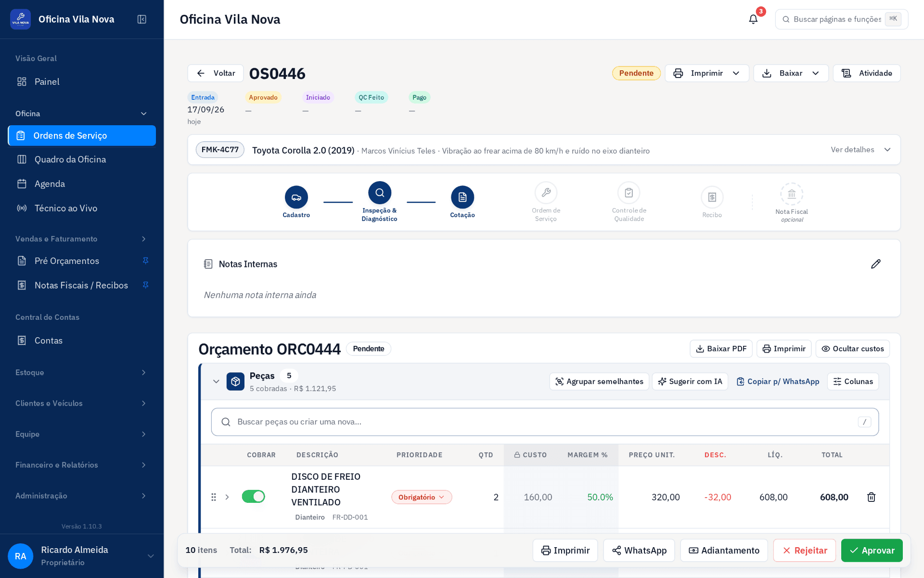Screen dimensions: 924x578
Task: Click Imprimir in the bottom bar
Action: click(565, 551)
